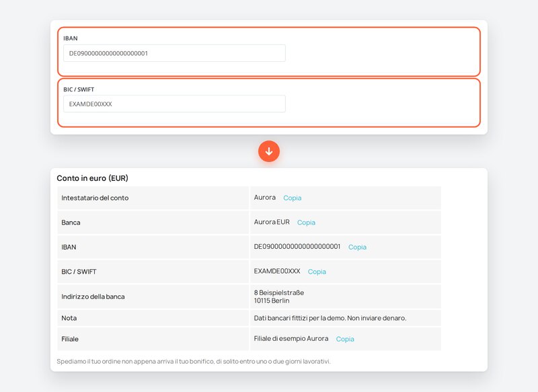
Task: Select the 'Aurora EUR' bank value
Action: click(x=272, y=222)
